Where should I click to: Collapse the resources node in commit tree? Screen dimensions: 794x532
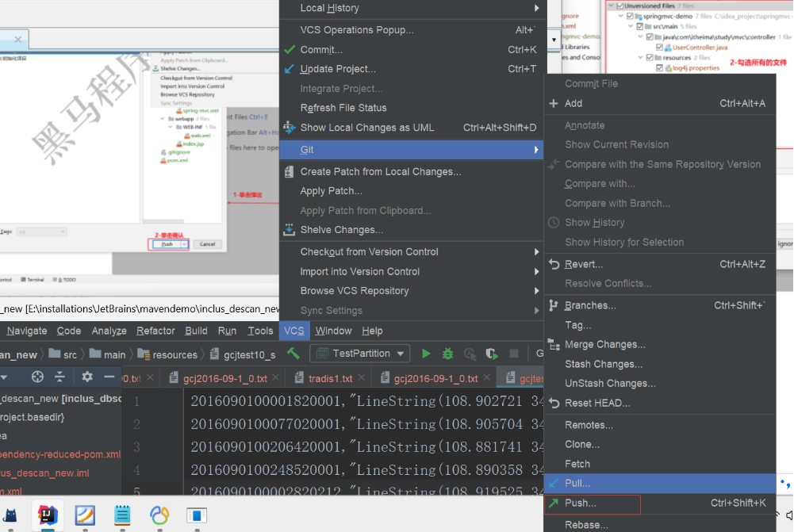641,58
